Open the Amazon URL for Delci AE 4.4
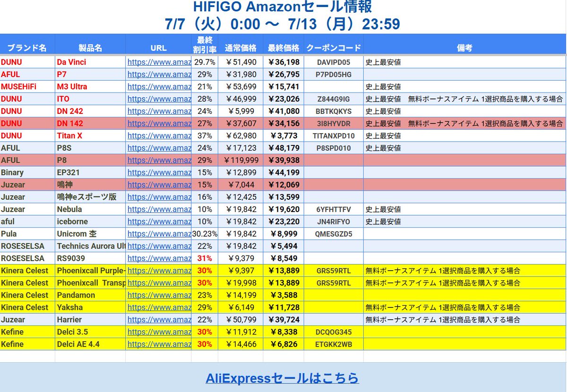 tap(159, 344)
